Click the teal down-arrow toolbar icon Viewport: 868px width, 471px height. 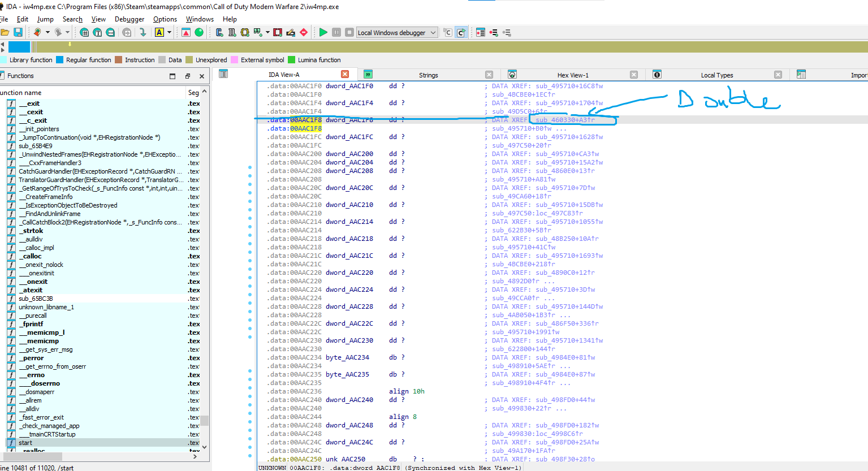[142, 32]
